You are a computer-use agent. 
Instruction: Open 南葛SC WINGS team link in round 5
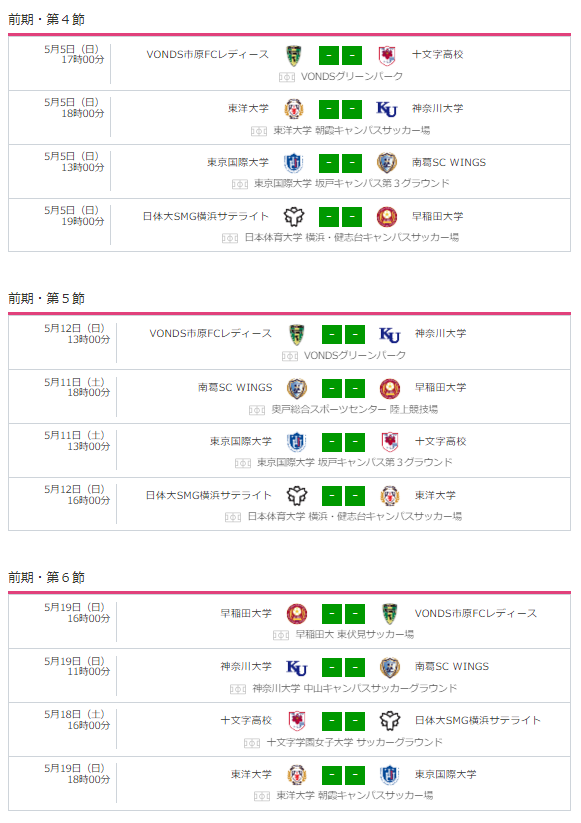click(x=235, y=387)
